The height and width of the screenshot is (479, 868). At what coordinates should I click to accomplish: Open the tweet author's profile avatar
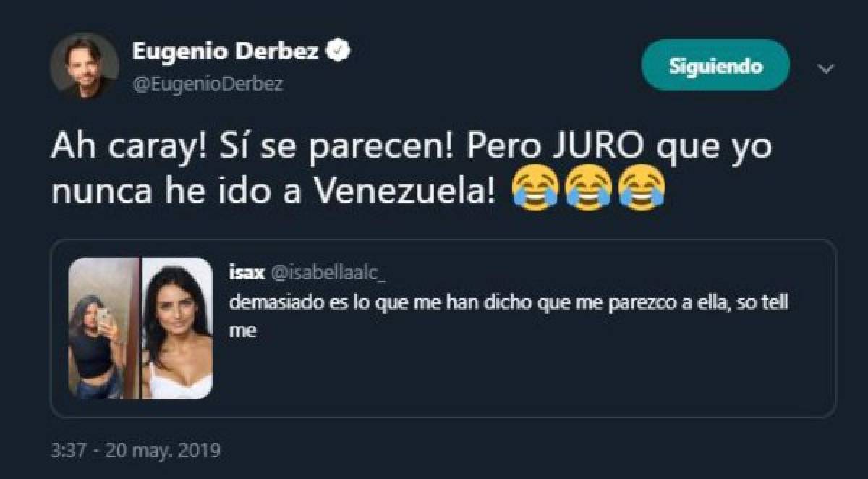tap(84, 66)
